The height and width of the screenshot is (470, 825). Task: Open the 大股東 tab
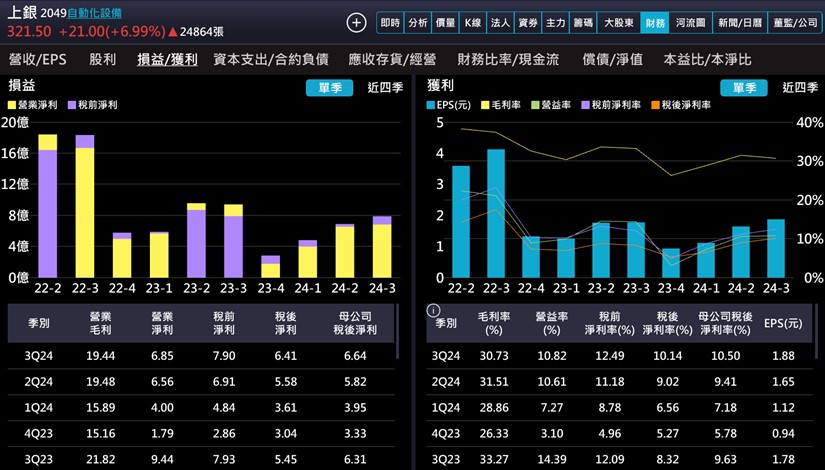pos(617,22)
